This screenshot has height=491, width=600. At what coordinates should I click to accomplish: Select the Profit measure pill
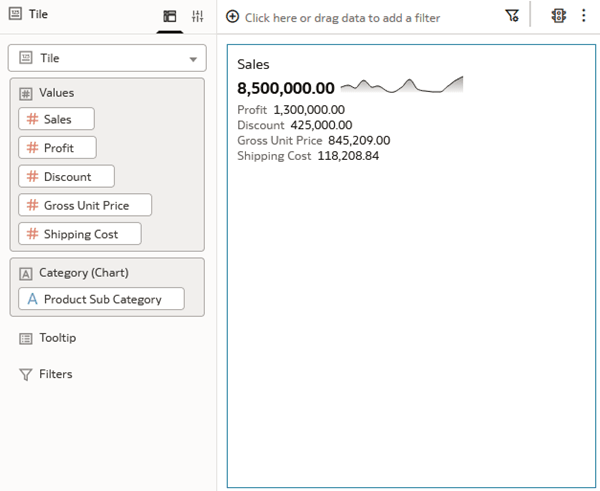[57, 148]
